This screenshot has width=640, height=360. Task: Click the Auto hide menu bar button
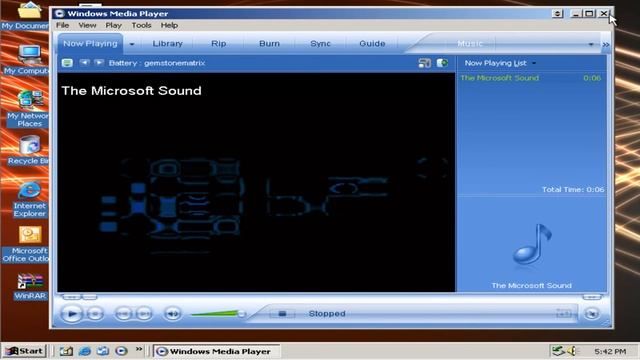[557, 13]
